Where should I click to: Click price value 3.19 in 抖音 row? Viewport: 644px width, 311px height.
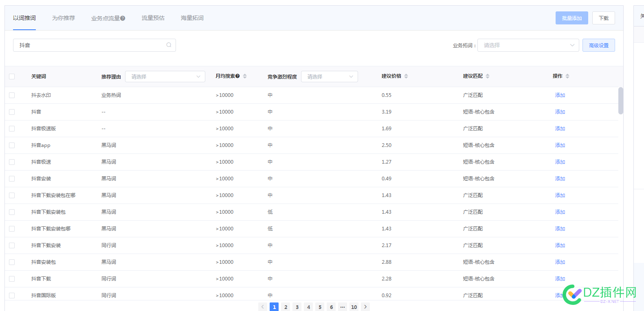click(387, 112)
